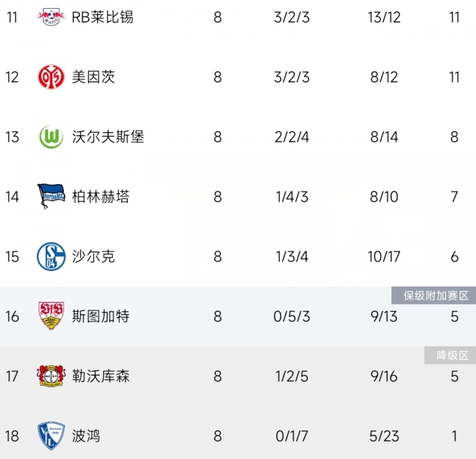Click the RB Leipzig club logo
The height and width of the screenshot is (459, 476).
coord(51,17)
